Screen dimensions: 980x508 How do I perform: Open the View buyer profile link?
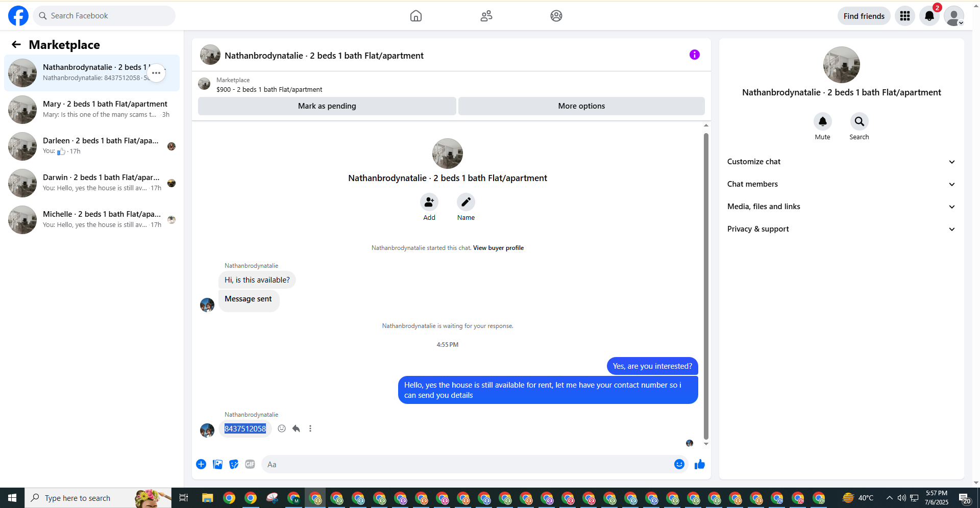click(498, 248)
